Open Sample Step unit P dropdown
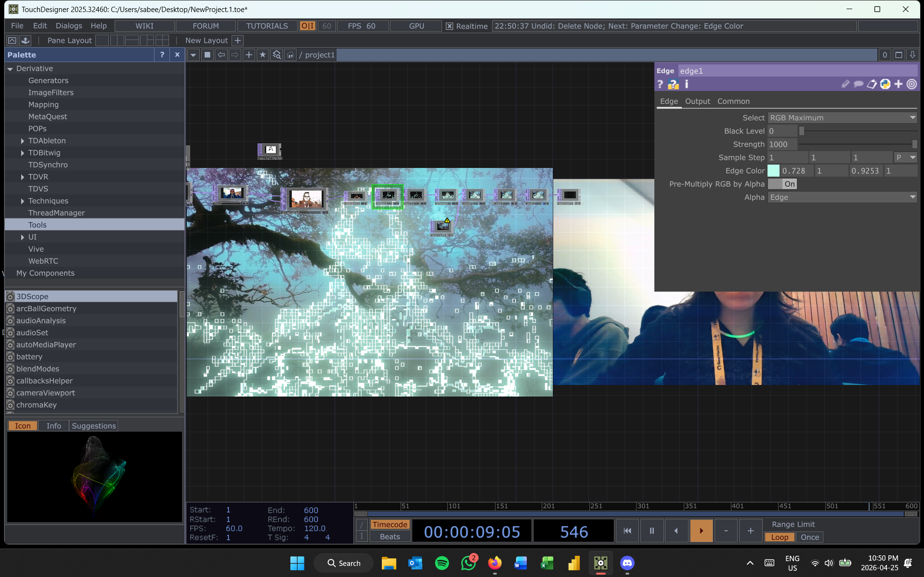924x577 pixels. tap(906, 157)
